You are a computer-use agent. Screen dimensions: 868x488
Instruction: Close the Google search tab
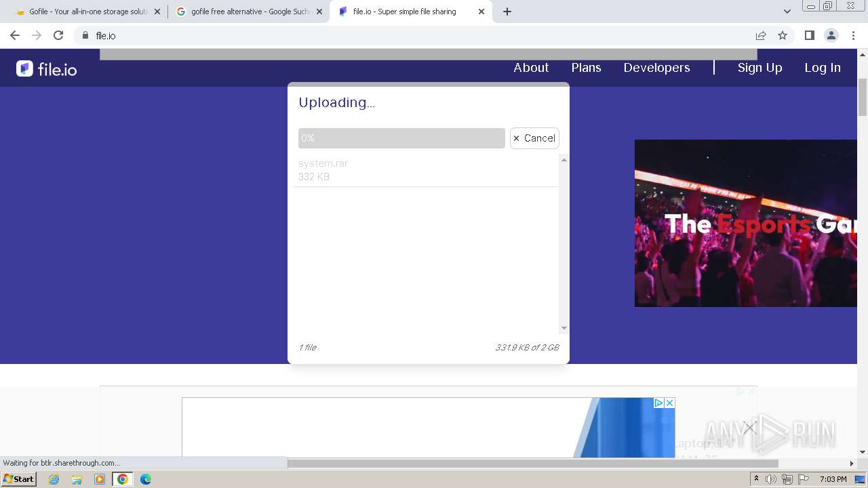coord(319,12)
